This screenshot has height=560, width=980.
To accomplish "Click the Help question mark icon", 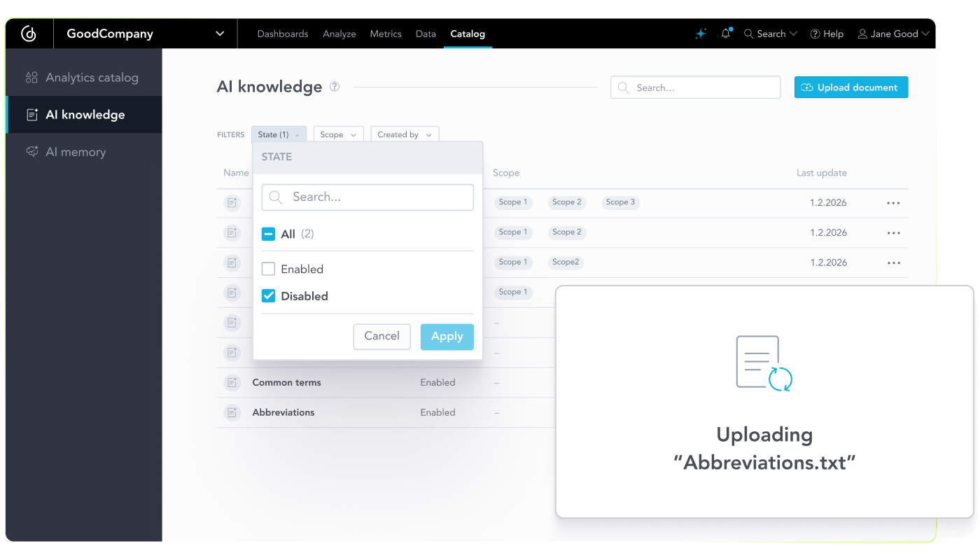I will (x=815, y=34).
